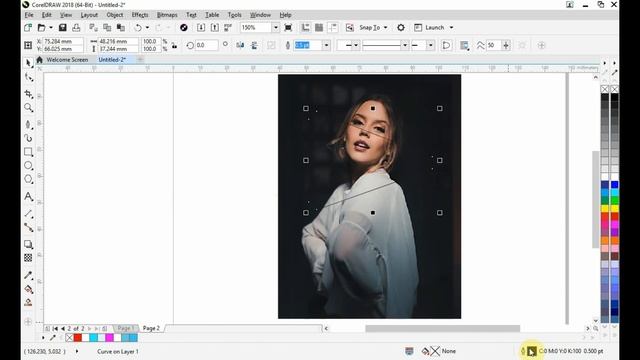Select the Polygon tool
This screenshot has height=360, width=640.
[x=28, y=179]
